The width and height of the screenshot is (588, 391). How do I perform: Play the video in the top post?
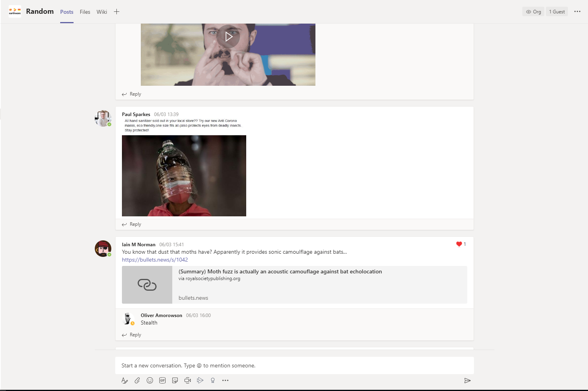[x=228, y=37]
